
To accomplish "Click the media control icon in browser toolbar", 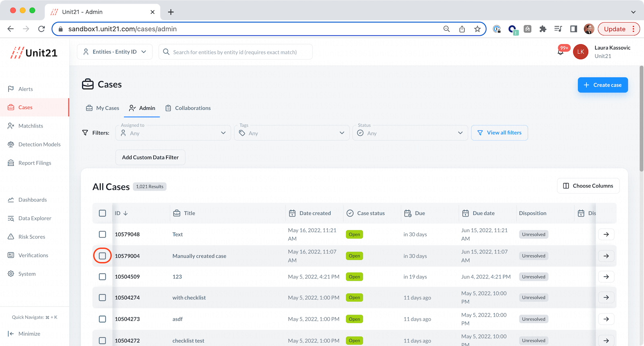I will [558, 29].
